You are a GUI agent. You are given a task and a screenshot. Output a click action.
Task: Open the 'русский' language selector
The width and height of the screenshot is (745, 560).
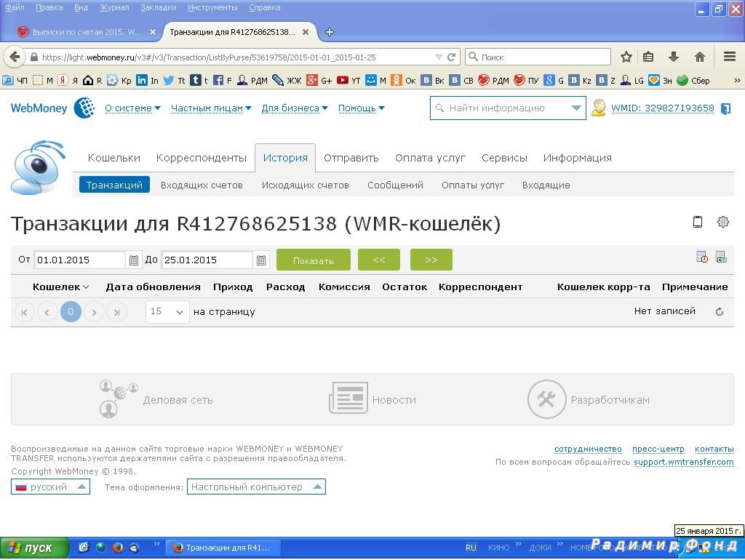50,487
